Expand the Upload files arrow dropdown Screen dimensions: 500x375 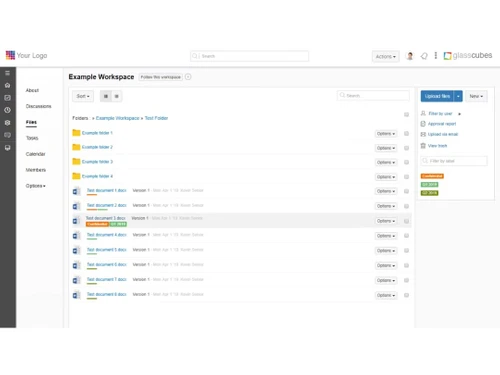(458, 96)
